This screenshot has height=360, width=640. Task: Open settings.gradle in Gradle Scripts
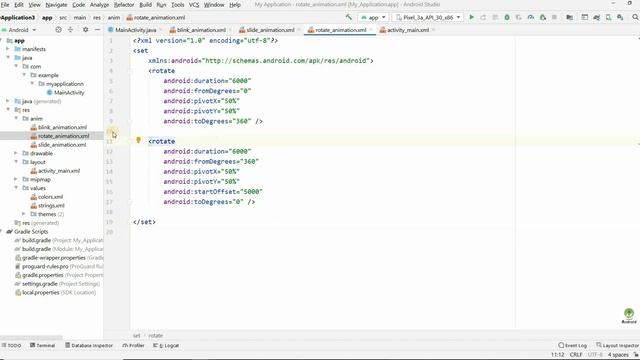pyautogui.click(x=40, y=284)
